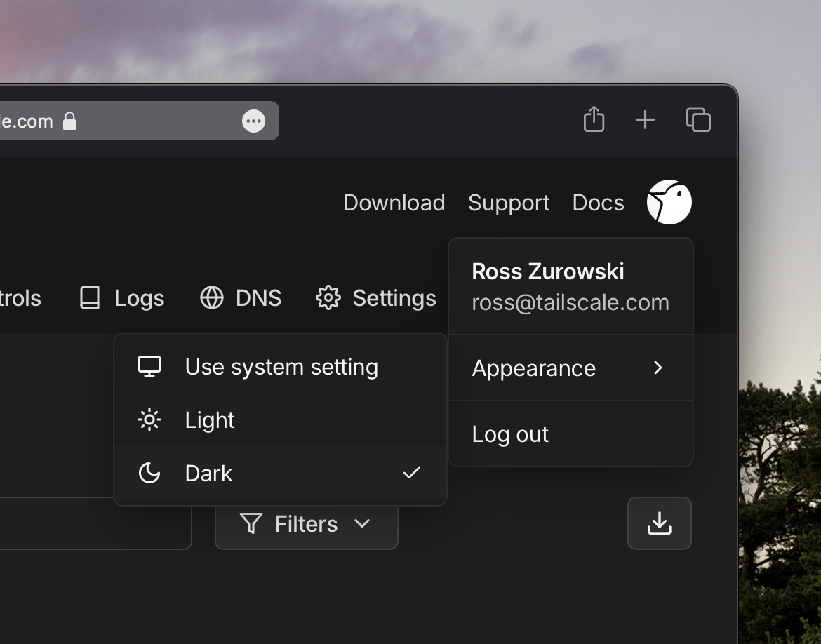821x644 pixels.
Task: Show tab overview icon
Action: (698, 120)
